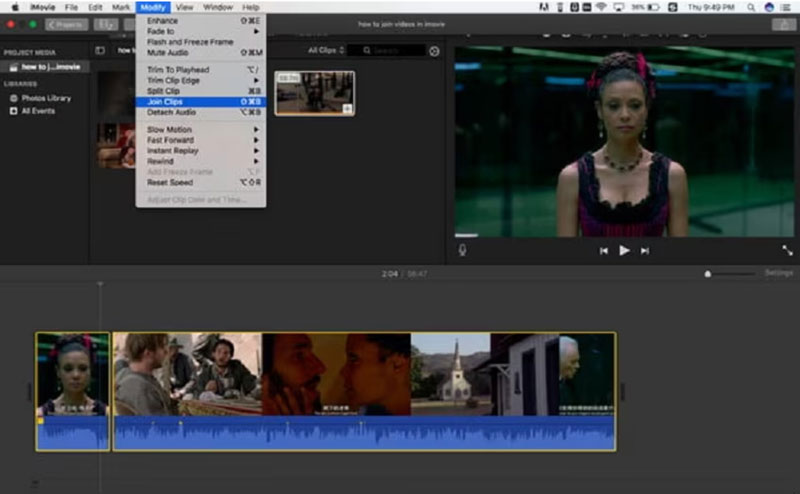Add browser clip to timeline with plus icon
Image resolution: width=800 pixels, height=494 pixels.
click(347, 109)
